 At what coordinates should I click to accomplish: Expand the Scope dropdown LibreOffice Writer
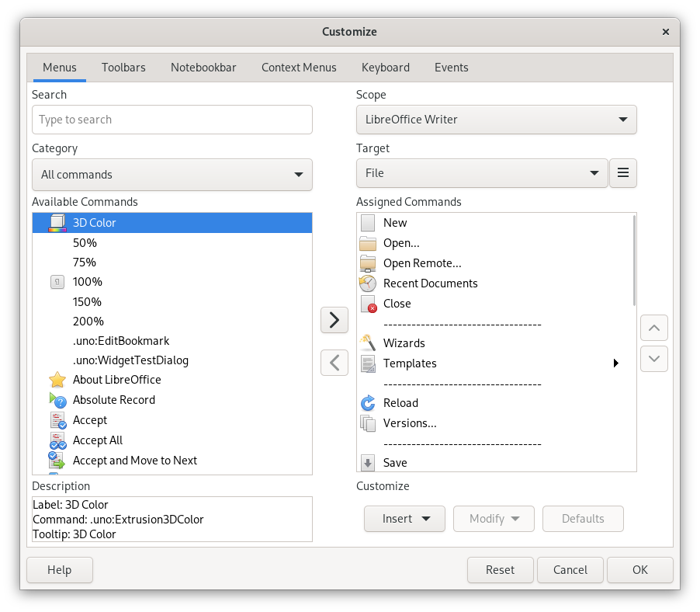click(x=496, y=120)
